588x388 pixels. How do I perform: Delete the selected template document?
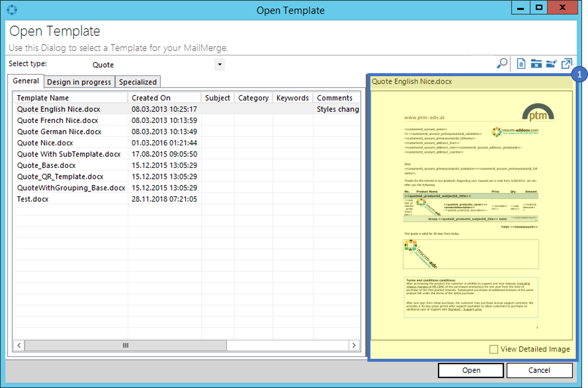[x=521, y=63]
